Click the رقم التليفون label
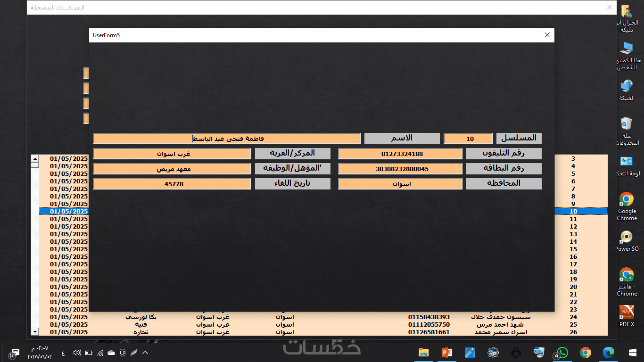 pyautogui.click(x=504, y=154)
